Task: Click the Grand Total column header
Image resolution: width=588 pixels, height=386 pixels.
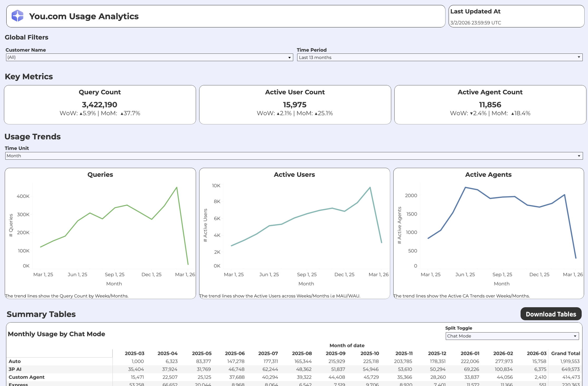Action: (x=566, y=353)
